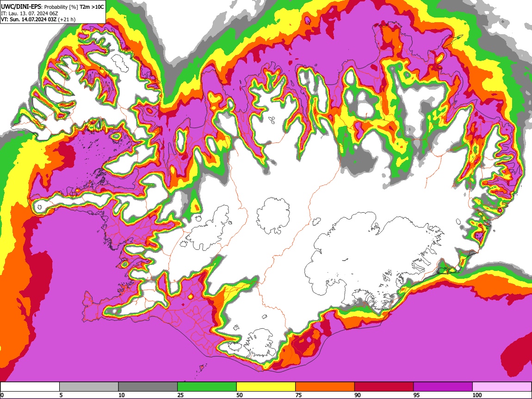The width and height of the screenshot is (532, 399).
Task: Click the '10' legend tick label
Action: 122,395
